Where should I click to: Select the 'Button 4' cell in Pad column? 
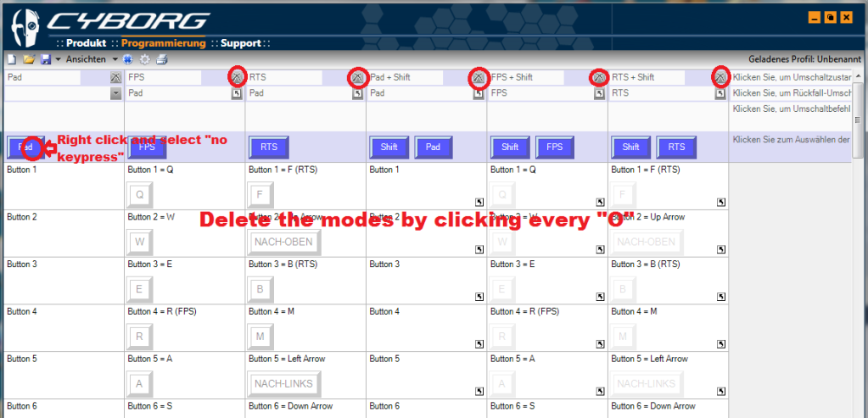click(x=64, y=327)
